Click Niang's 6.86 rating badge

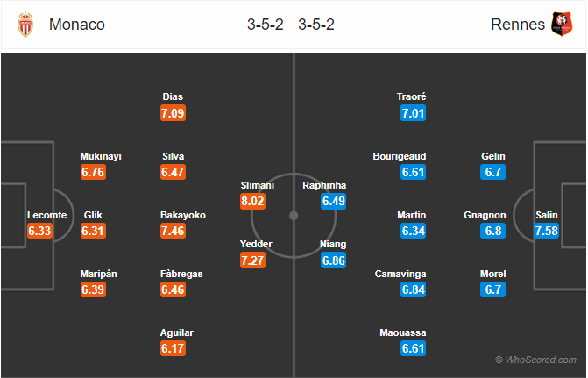(333, 260)
